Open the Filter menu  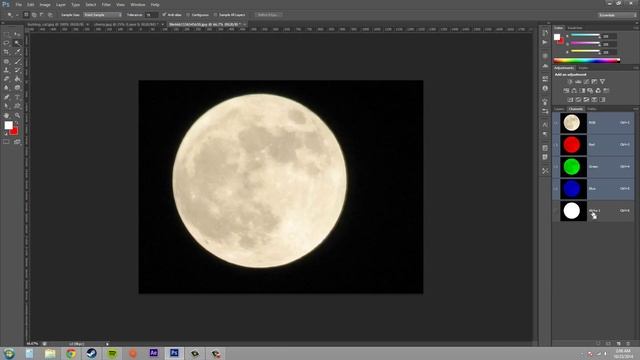(x=106, y=4)
